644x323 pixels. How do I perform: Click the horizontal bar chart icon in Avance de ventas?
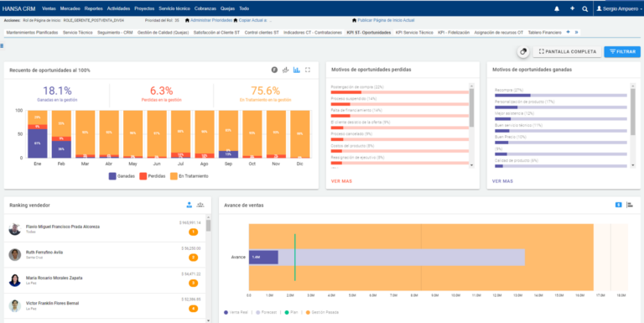click(630, 205)
